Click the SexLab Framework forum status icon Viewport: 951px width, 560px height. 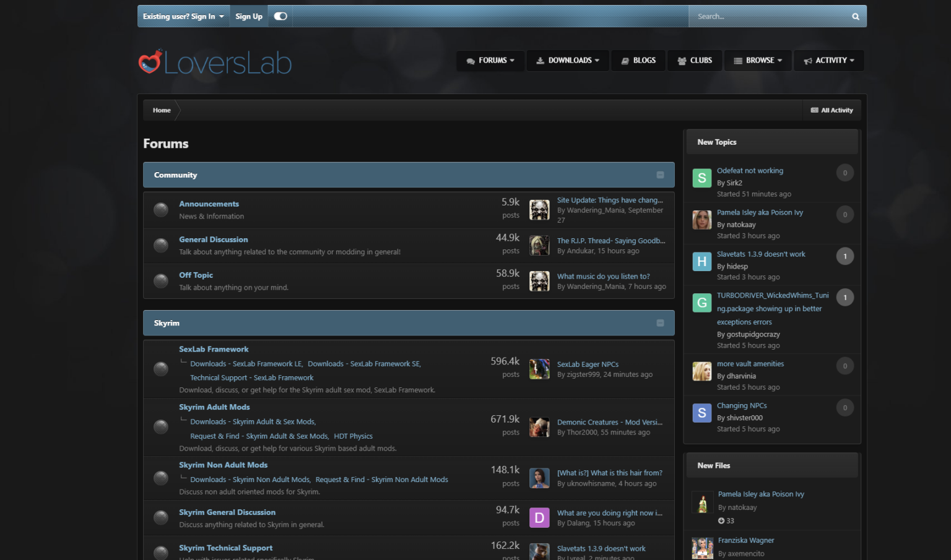[161, 369]
